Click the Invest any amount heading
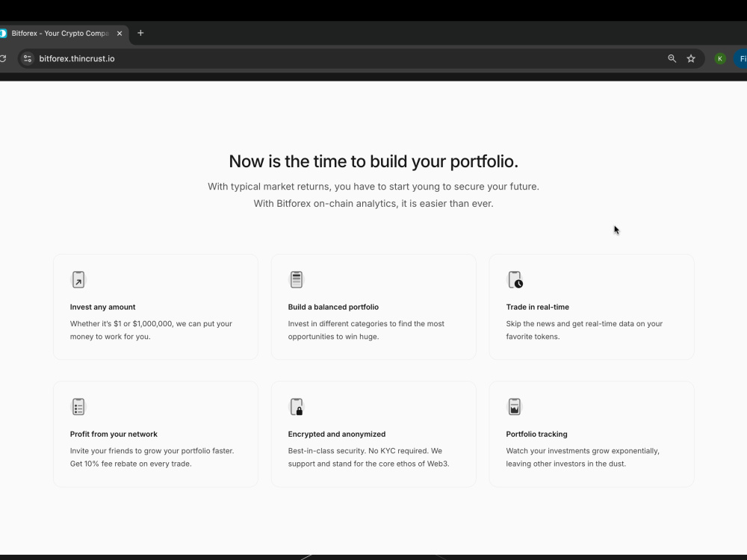This screenshot has height=560, width=747. click(102, 307)
